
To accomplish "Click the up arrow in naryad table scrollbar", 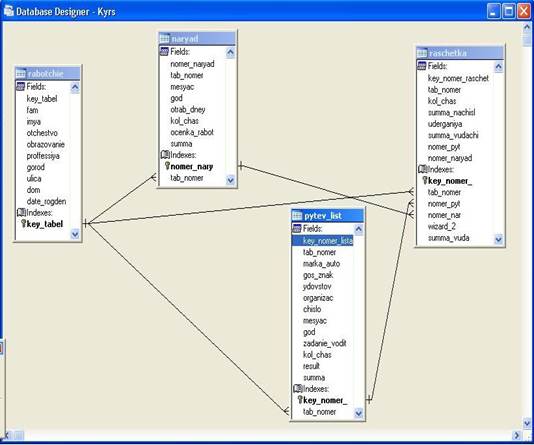I will 231,52.
